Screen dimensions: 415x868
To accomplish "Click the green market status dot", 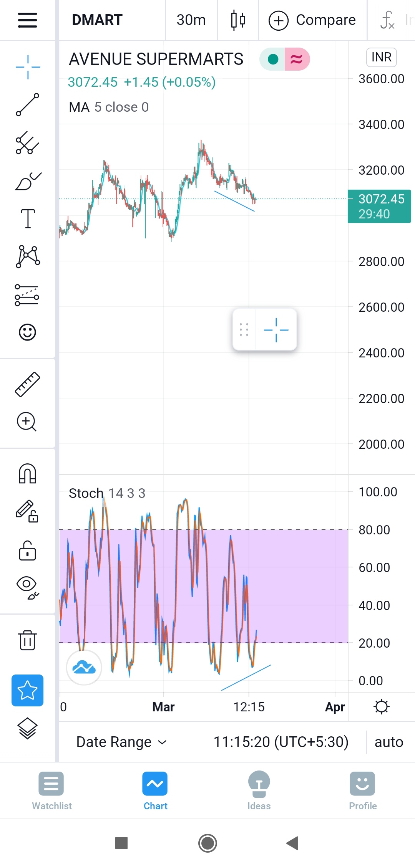I will point(273,59).
